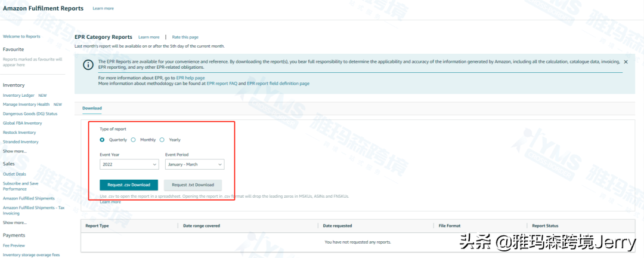Dismiss the EPR info banner
Screen dimensions: 644x258
coord(626,62)
